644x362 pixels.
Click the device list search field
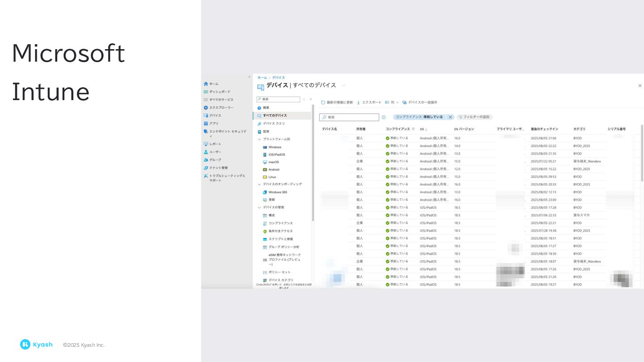pyautogui.click(x=349, y=117)
